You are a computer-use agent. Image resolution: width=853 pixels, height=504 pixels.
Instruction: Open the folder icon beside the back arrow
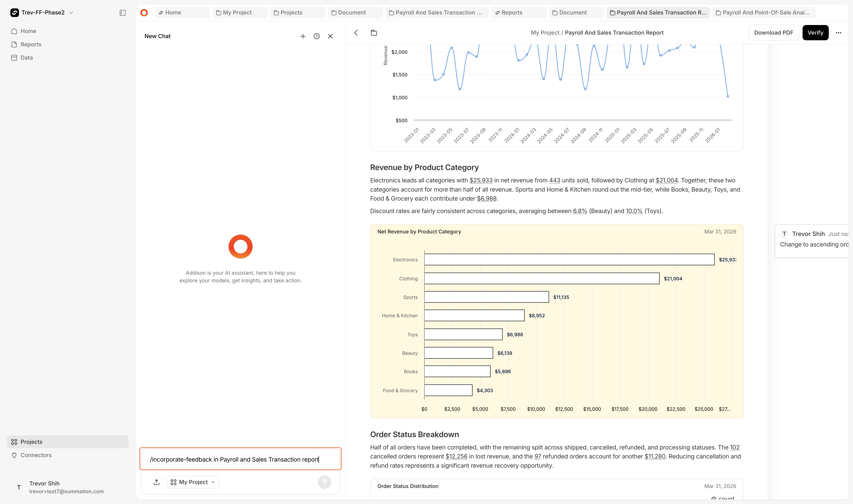[x=374, y=33]
